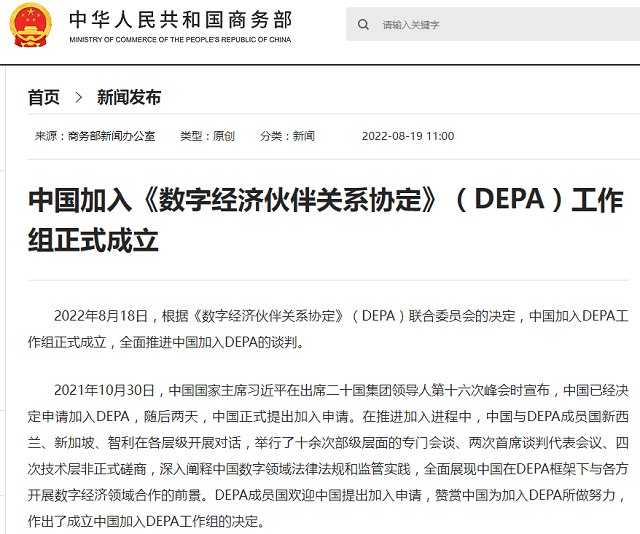Click the national emblem logo
This screenshot has height=534, width=640.
pyautogui.click(x=31, y=25)
